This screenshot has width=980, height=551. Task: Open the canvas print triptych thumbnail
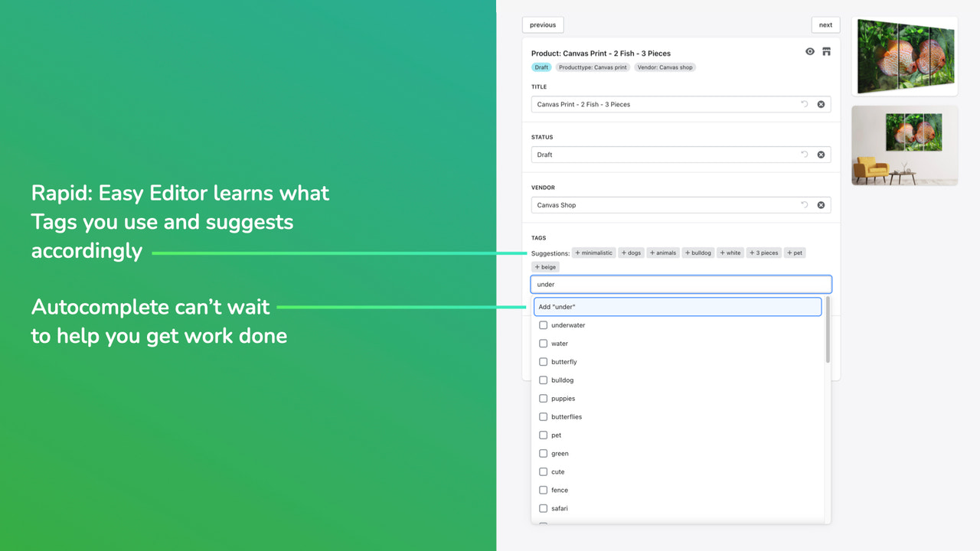click(904, 56)
